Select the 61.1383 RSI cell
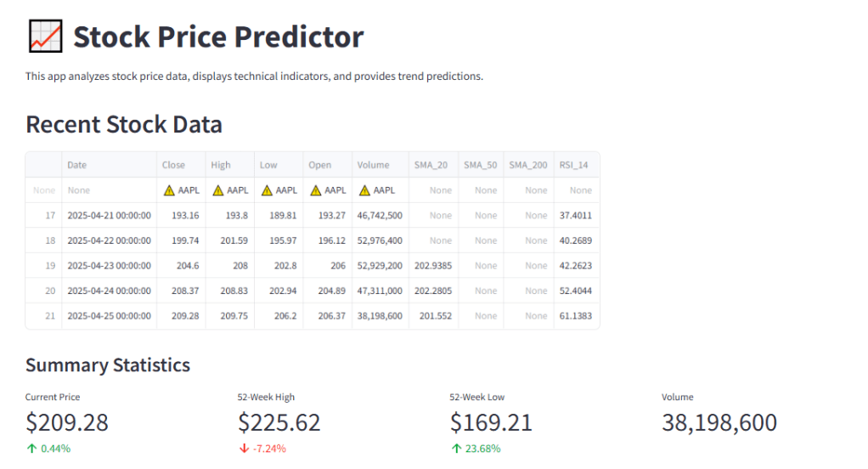The height and width of the screenshot is (469, 868). pos(575,316)
